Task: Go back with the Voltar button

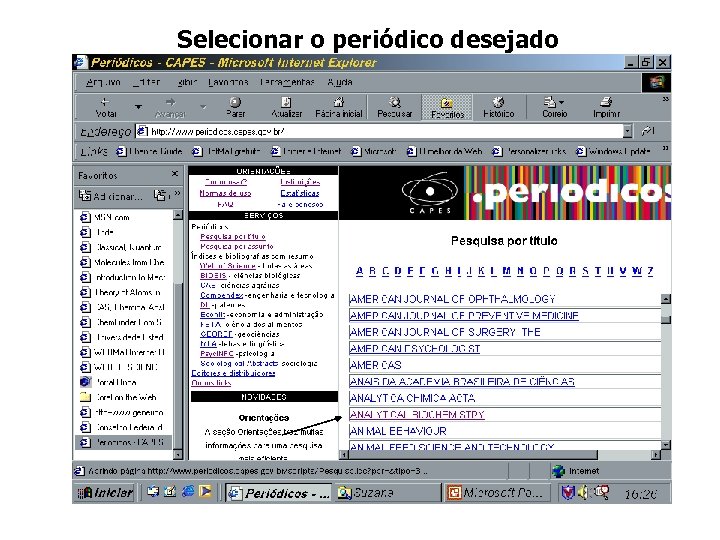Action: 106,107
